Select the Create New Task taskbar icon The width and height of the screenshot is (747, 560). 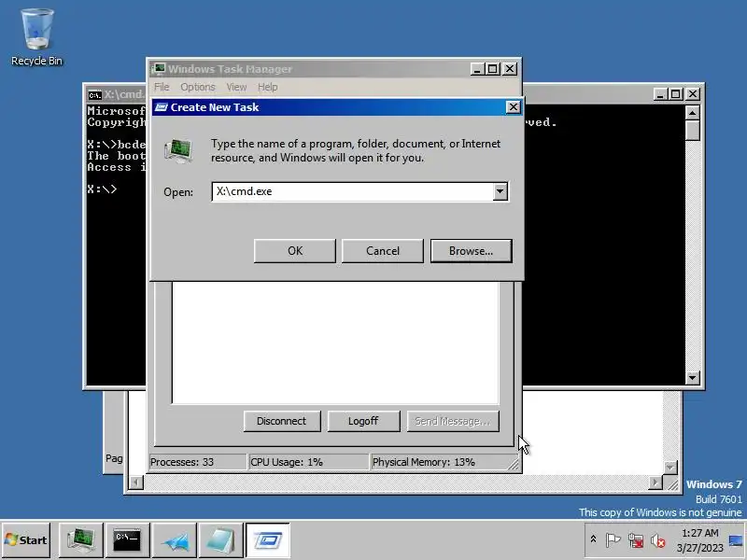(267, 540)
